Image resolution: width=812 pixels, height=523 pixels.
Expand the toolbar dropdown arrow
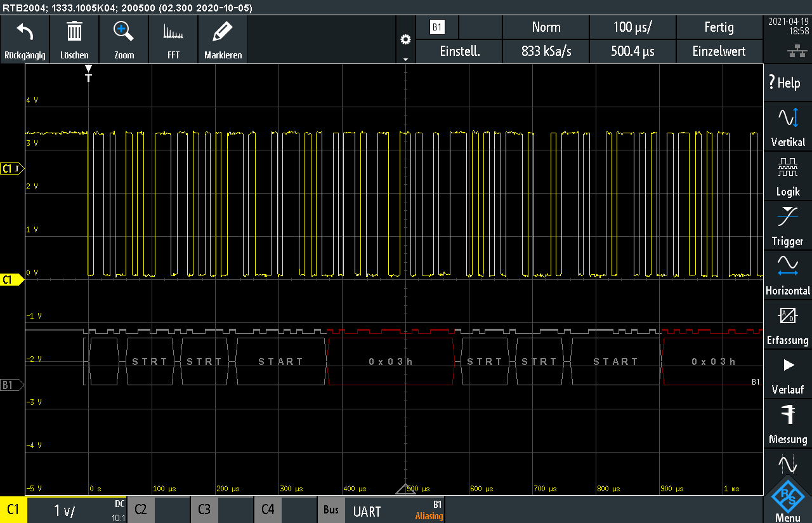tap(405, 59)
